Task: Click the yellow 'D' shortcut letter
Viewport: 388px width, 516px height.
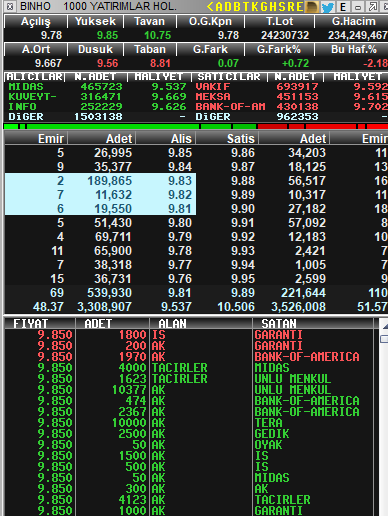Action: pos(228,6)
